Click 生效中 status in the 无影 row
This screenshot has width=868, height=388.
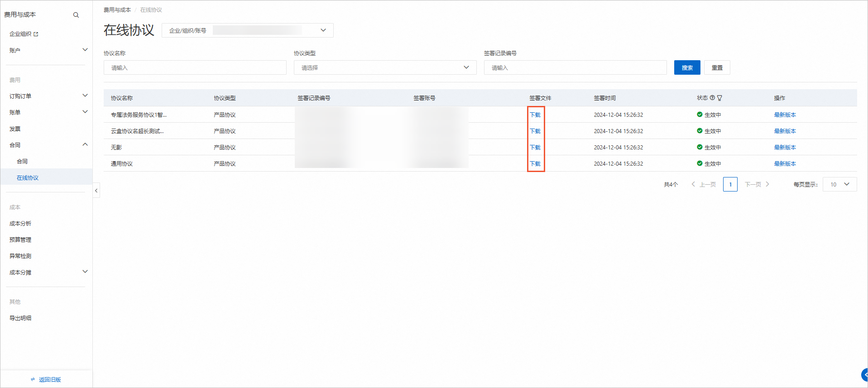pyautogui.click(x=713, y=148)
